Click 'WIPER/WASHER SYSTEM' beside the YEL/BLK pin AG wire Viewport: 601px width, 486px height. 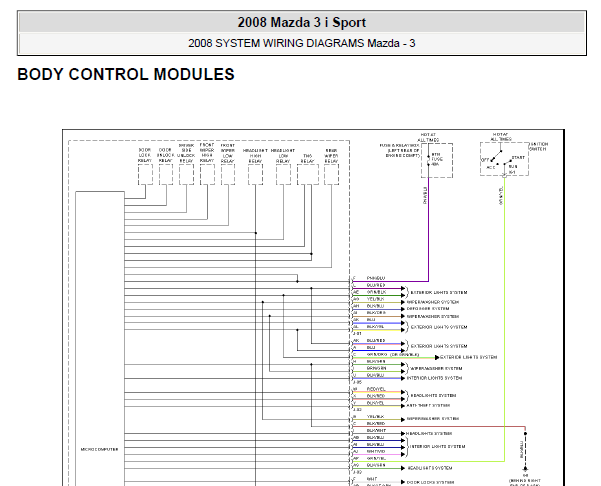coord(432,302)
